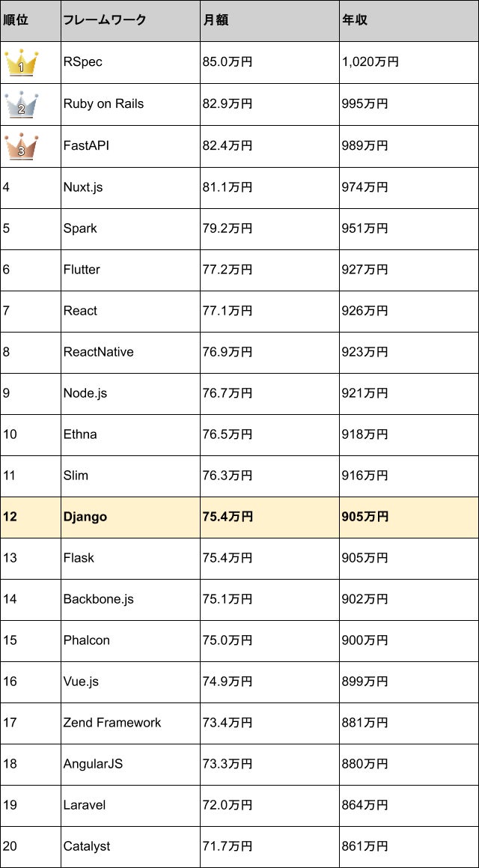The height and width of the screenshot is (868, 479).
Task: Click the silver crown rank 2 icon
Action: [x=22, y=105]
